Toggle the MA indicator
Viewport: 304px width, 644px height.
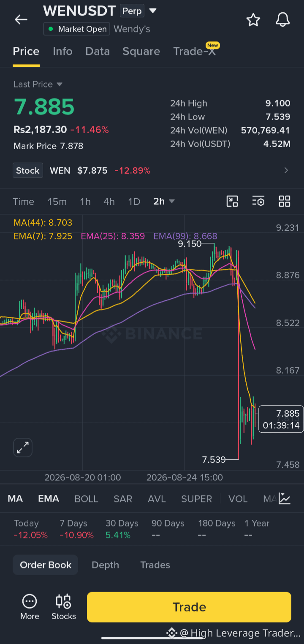pos(15,499)
